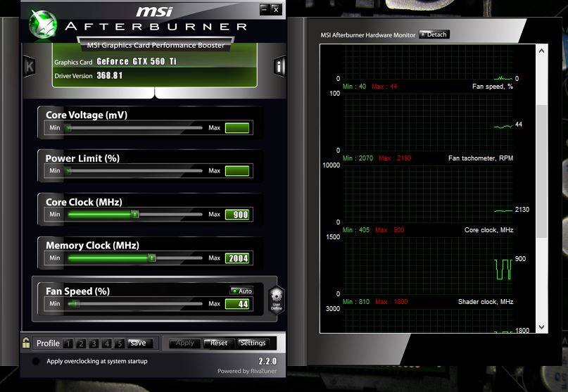Screen dimensions: 568x392
Task: Click the Fan speed, % graph label
Action: tap(493, 87)
